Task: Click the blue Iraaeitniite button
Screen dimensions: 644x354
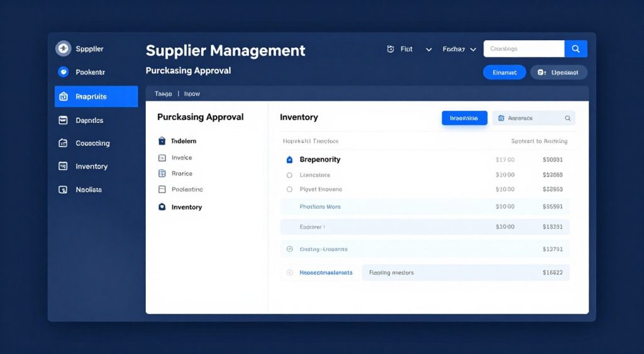Action: pos(465,118)
